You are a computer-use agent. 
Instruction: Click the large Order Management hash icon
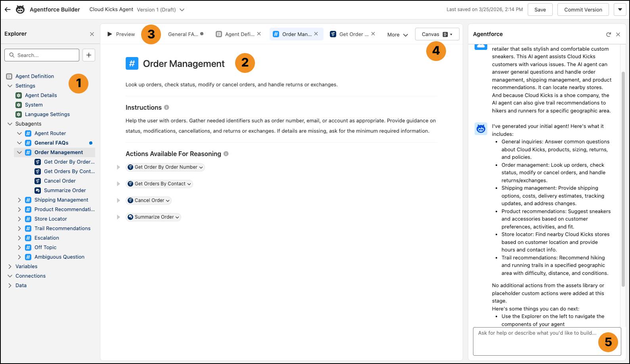coord(132,63)
